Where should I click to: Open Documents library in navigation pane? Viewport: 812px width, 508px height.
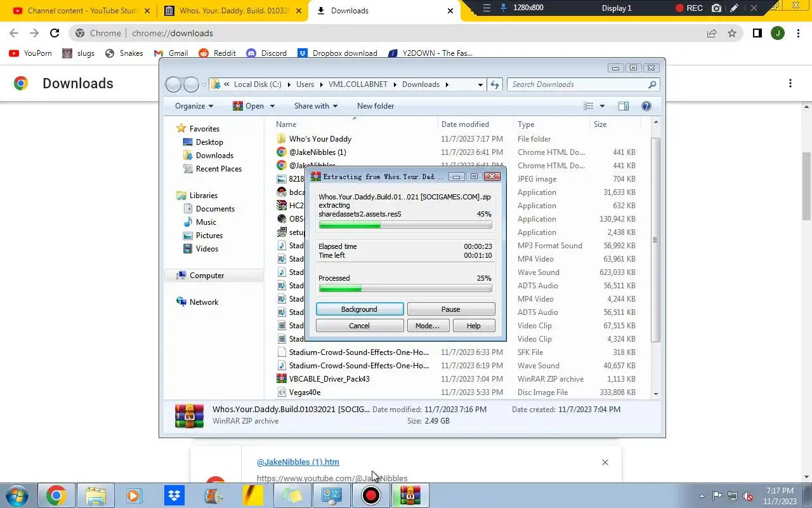[x=215, y=209]
